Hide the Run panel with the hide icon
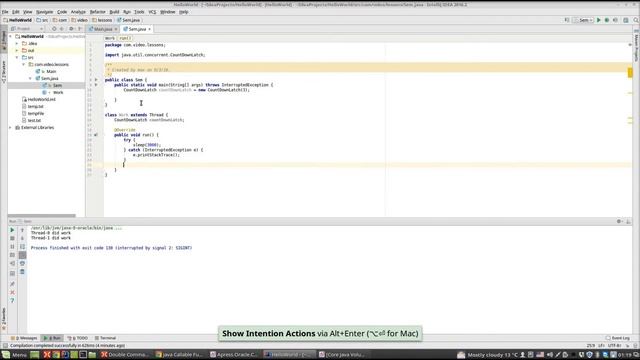This screenshot has height=360, width=640. coord(628,221)
